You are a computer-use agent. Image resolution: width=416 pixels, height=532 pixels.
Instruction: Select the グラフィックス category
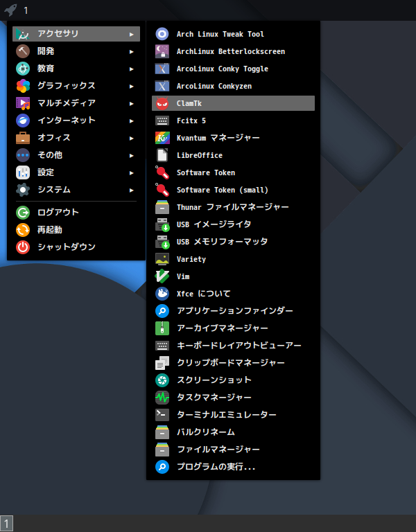[x=76, y=86]
